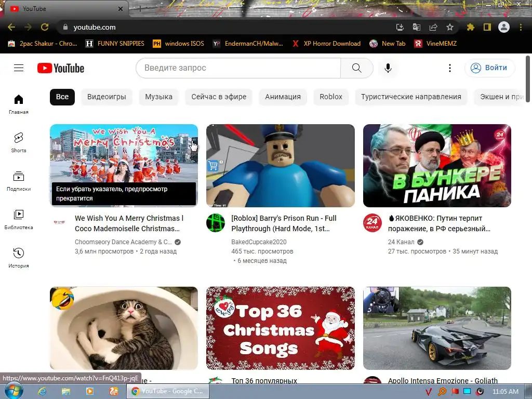The image size is (532, 399).
Task: Click the install app icon in address bar
Action: [400, 27]
